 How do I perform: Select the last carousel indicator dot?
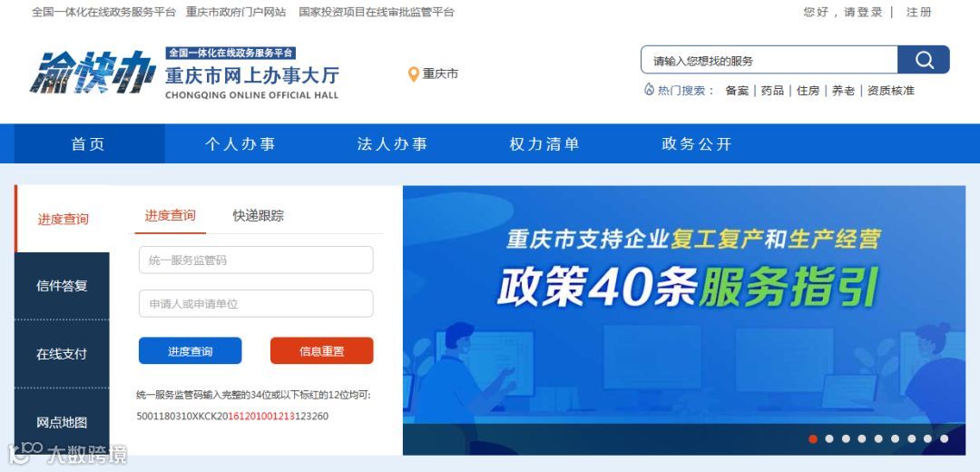click(944, 438)
